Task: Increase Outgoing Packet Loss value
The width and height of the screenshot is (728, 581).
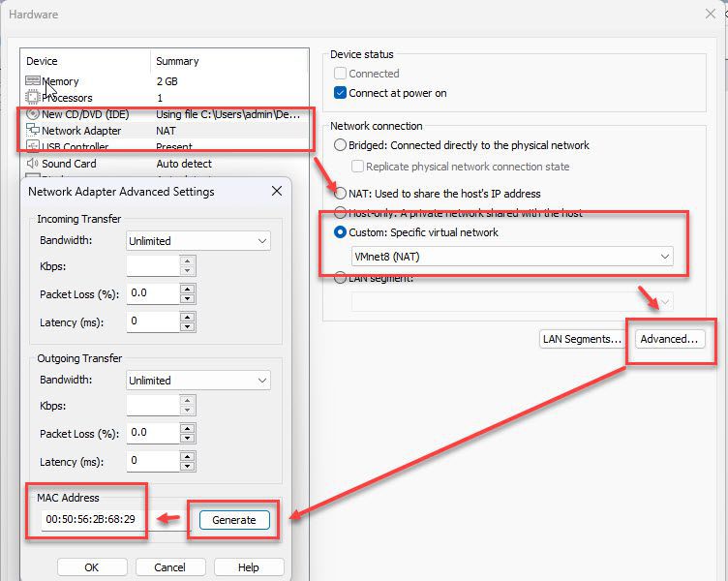Action: click(188, 428)
